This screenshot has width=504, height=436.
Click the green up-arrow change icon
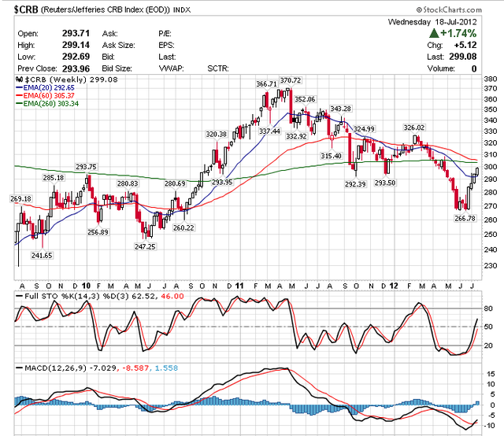(434, 33)
